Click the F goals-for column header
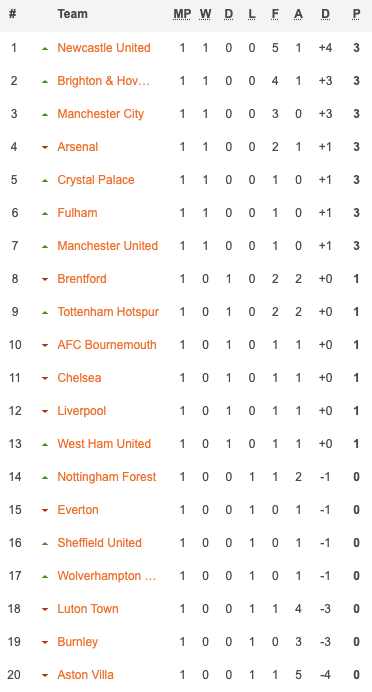Screen dimensions: 372x692 [x=275, y=14]
